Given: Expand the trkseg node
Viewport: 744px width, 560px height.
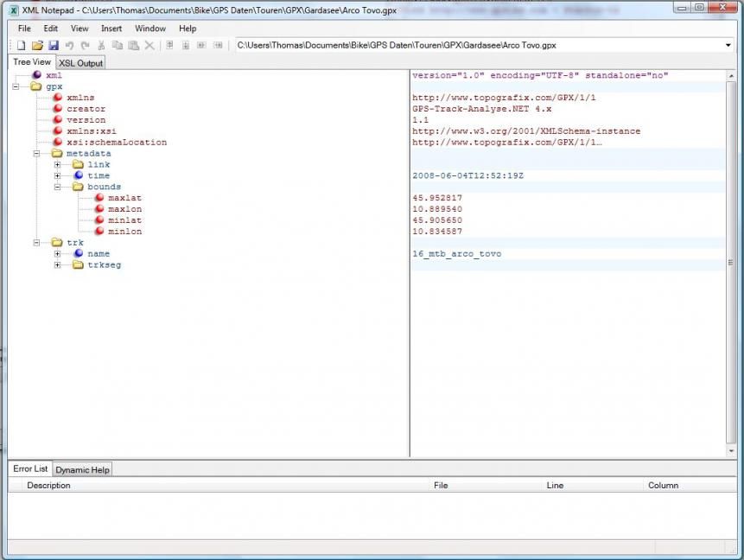Looking at the screenshot, I should click(x=58, y=265).
